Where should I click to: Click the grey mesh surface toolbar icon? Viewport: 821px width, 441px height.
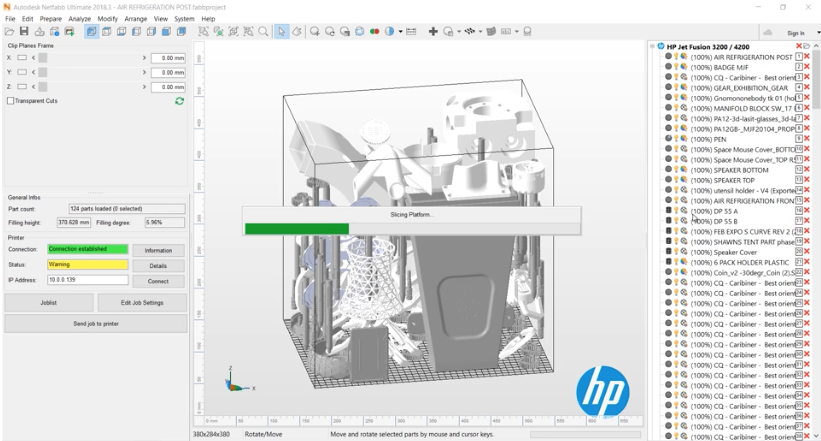[x=491, y=32]
